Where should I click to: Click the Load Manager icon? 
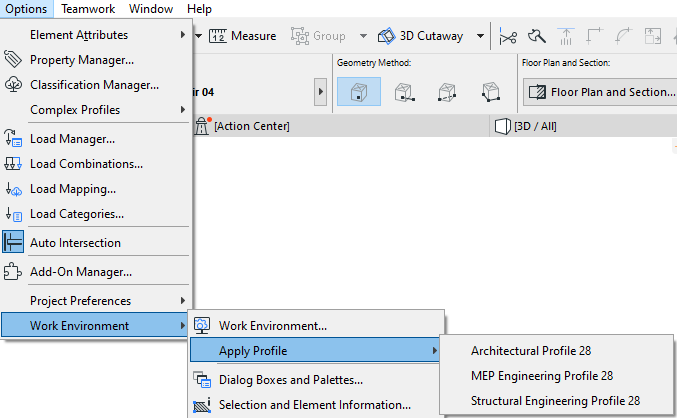click(13, 138)
